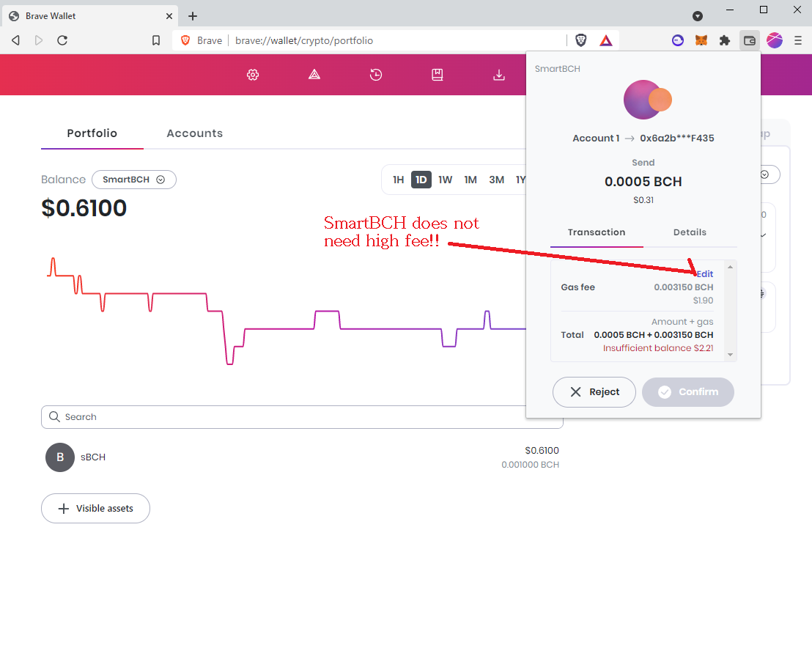Select 1M chart timeframe
This screenshot has height=648, width=812.
click(470, 180)
